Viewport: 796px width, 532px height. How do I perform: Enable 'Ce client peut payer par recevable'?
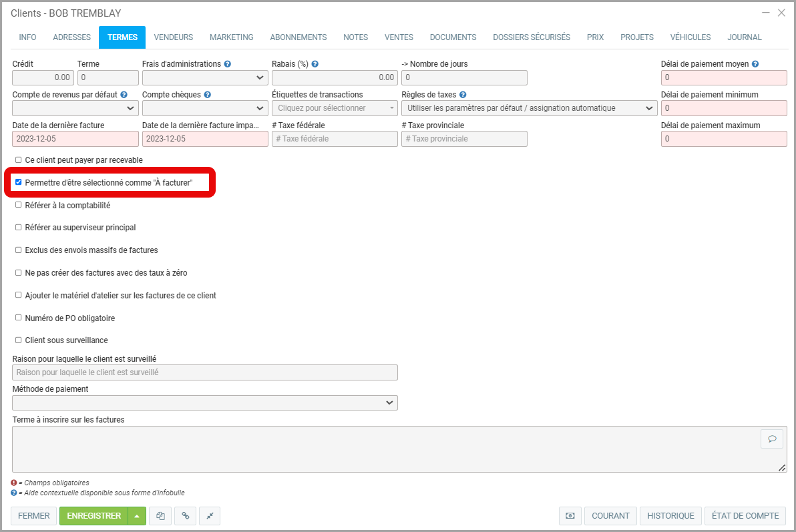pyautogui.click(x=19, y=160)
